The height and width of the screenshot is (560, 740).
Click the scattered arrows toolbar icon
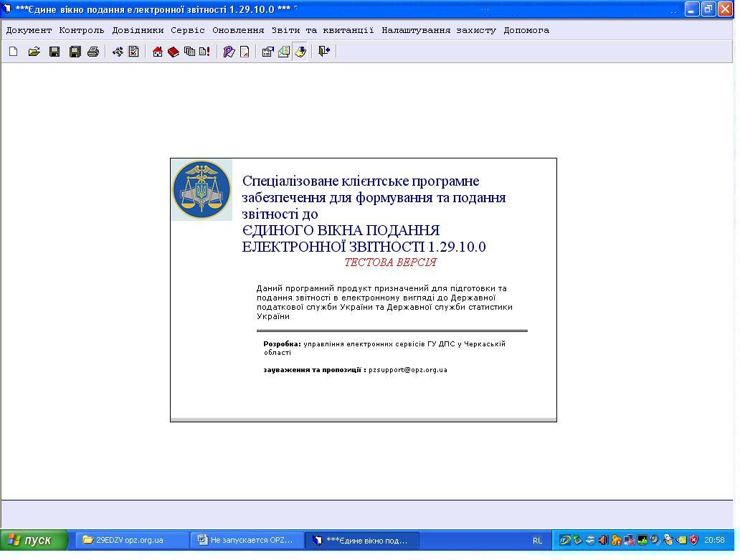118,52
